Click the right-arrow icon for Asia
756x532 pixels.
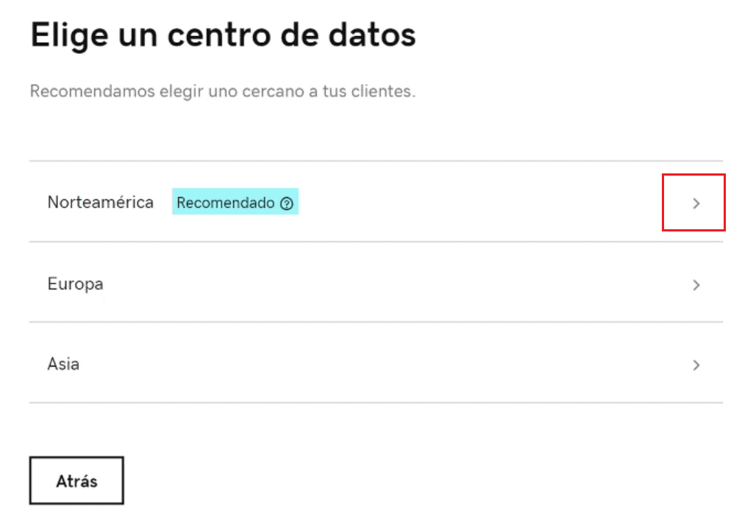click(x=696, y=364)
